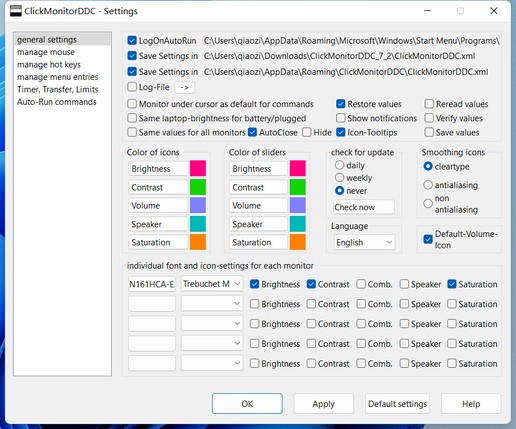The height and width of the screenshot is (429, 516).
Task: Enable Monitor under cursor as default
Action: click(x=132, y=104)
